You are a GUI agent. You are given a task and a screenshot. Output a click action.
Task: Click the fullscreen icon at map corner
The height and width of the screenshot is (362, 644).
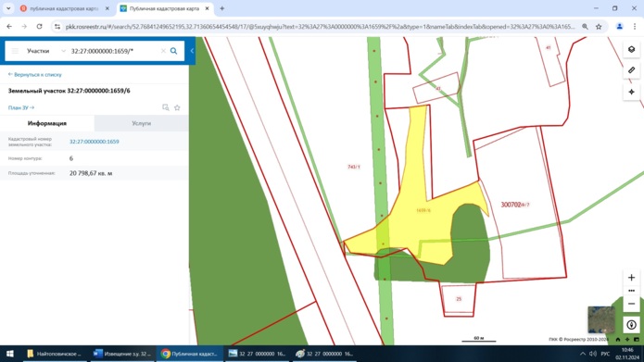pos(637,340)
